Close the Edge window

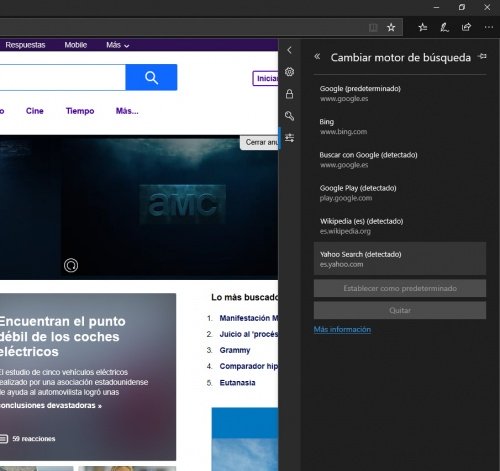487,7
